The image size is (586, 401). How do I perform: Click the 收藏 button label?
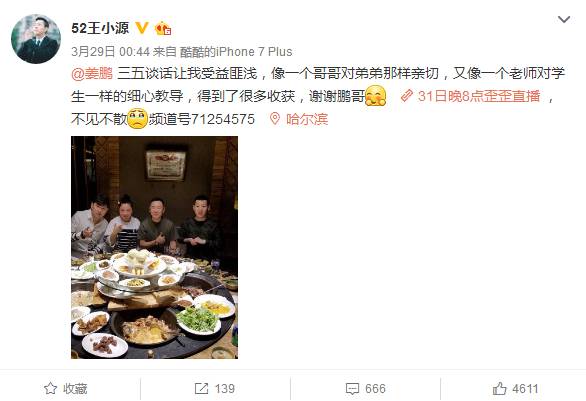click(x=75, y=389)
